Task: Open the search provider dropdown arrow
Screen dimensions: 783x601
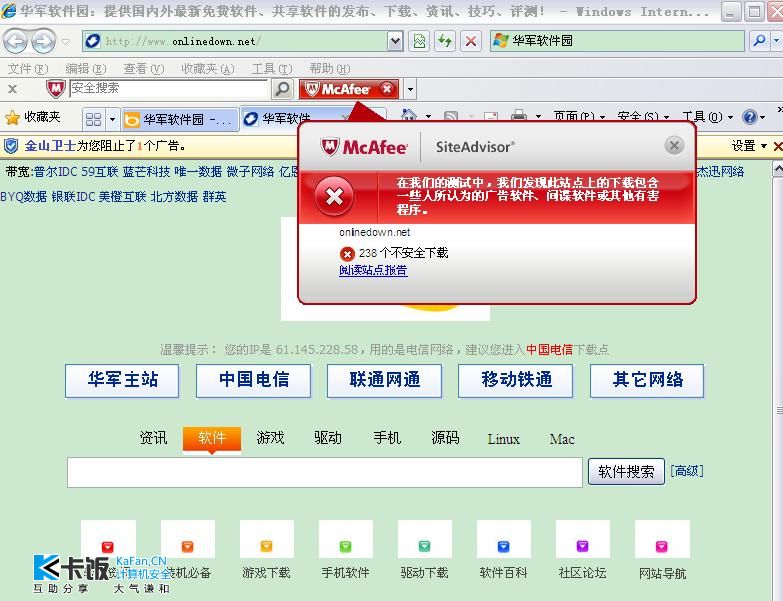Action: (x=777, y=41)
